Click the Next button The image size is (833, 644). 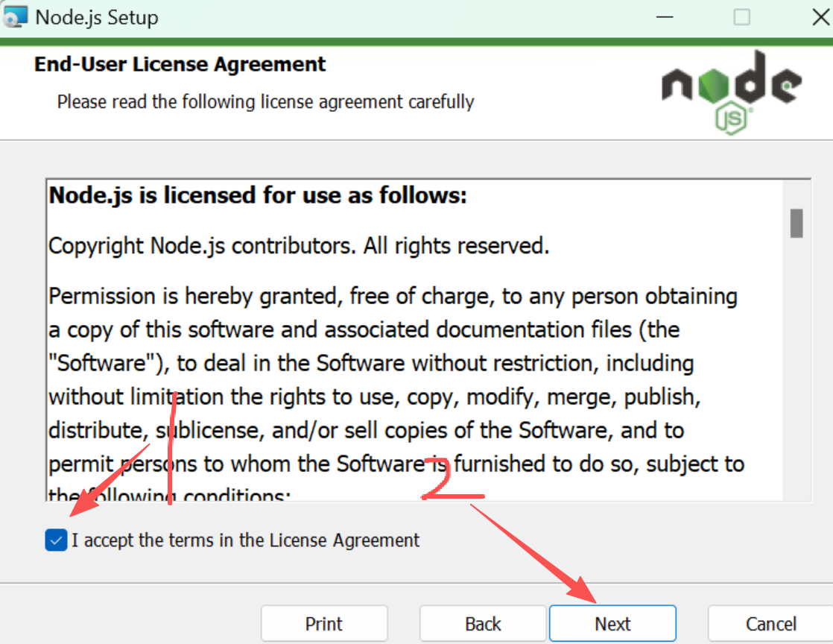click(612, 623)
